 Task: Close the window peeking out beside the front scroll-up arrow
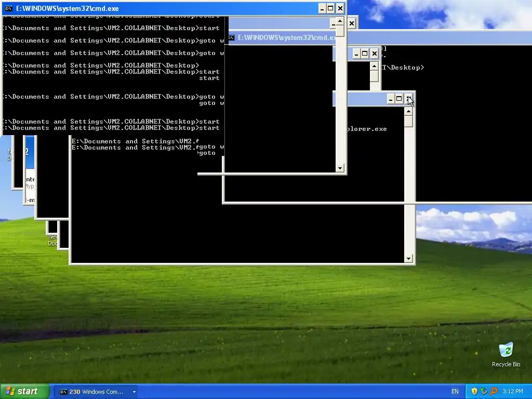352,23
